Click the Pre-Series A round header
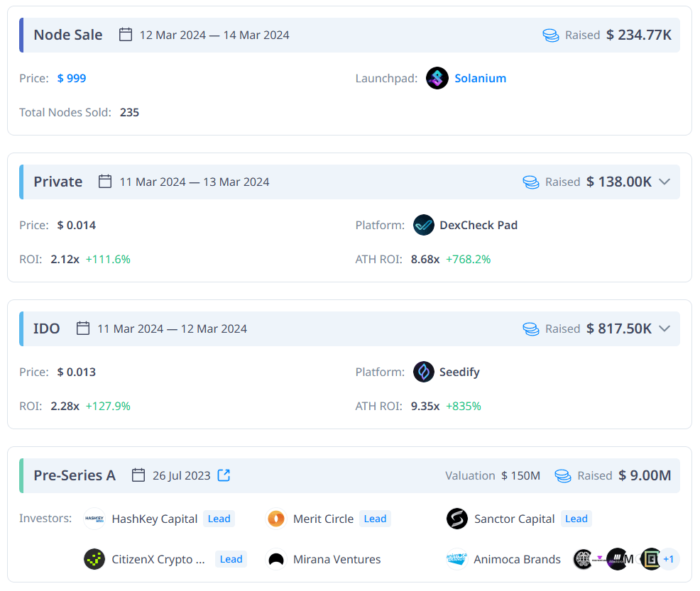 75,475
